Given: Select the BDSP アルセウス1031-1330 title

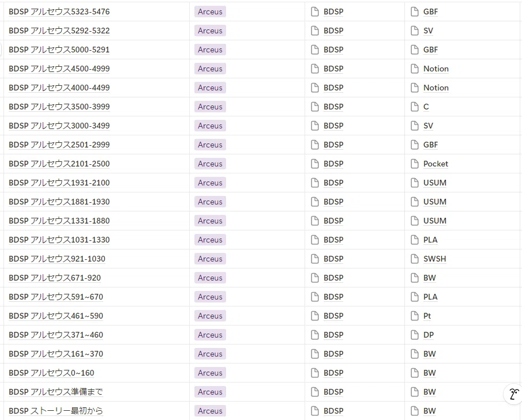Looking at the screenshot, I should tap(59, 240).
